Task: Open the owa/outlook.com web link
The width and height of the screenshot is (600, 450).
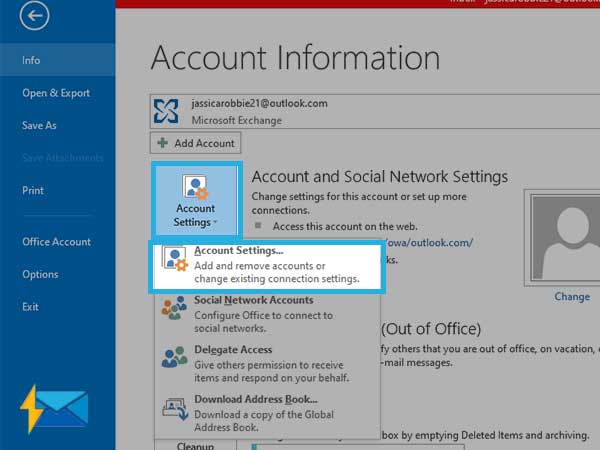Action: [x=430, y=243]
